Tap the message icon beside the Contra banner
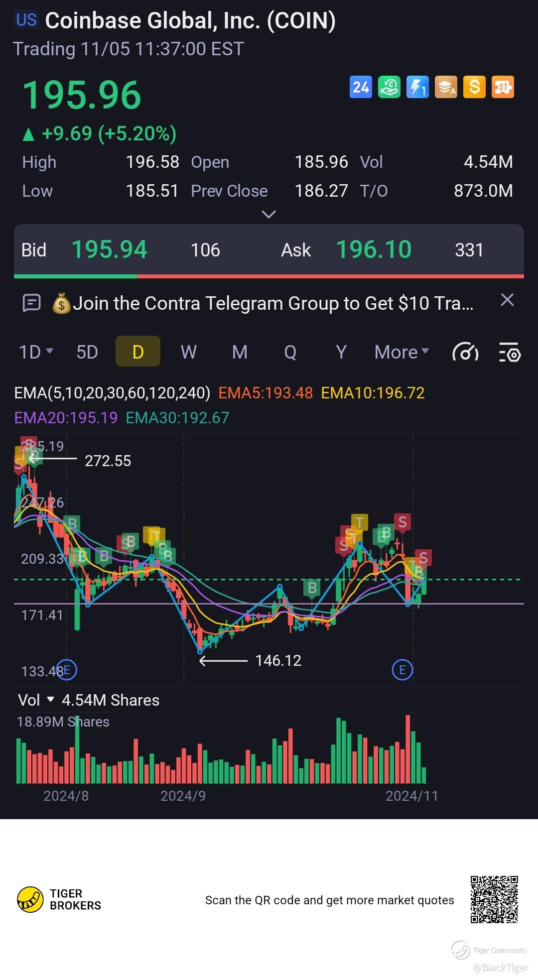 pos(32,303)
